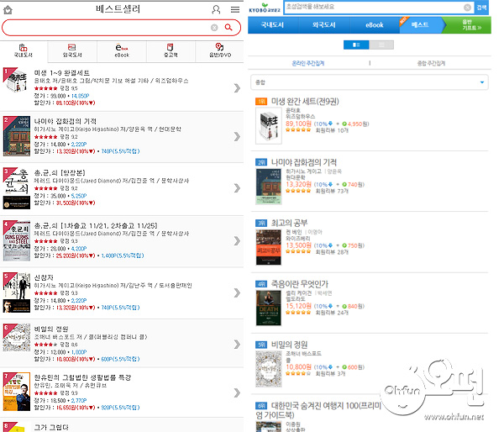504x432 pixels.
Task: Open rank 1 미생 1~9 완결세트 chevron
Action: coord(237,88)
